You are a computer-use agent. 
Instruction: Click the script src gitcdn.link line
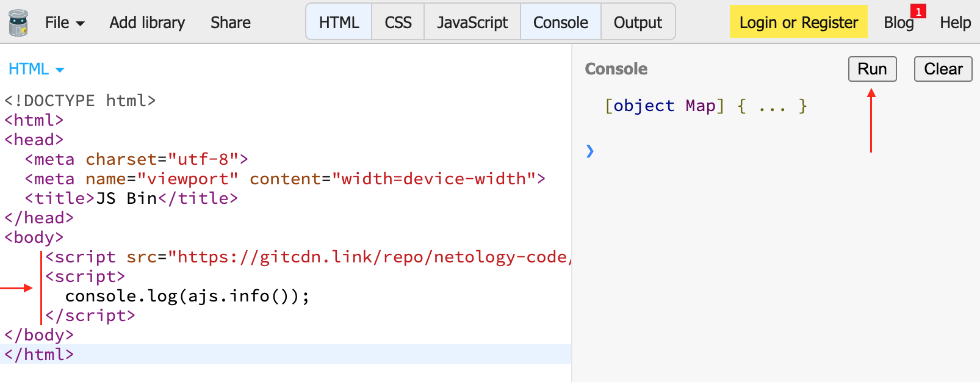[308, 257]
